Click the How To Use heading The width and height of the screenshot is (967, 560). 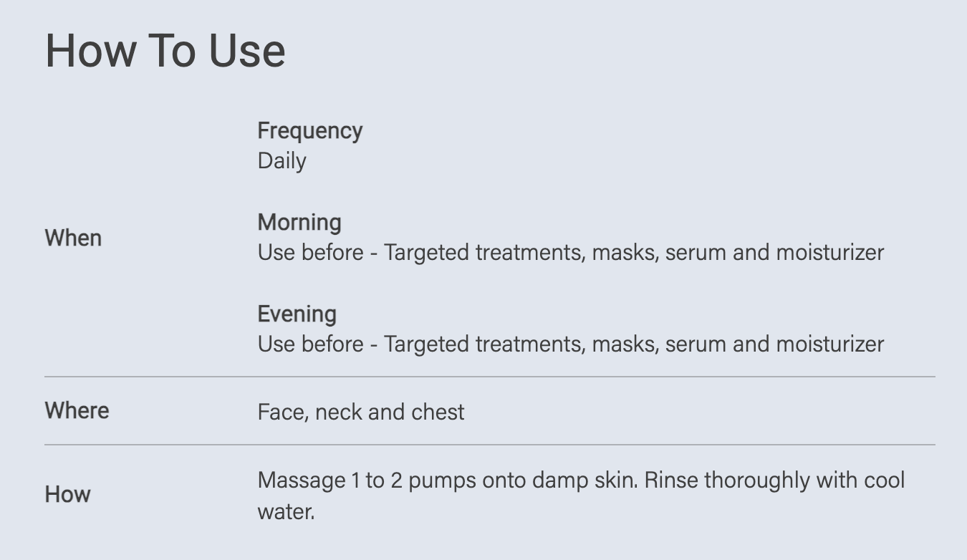(x=165, y=51)
